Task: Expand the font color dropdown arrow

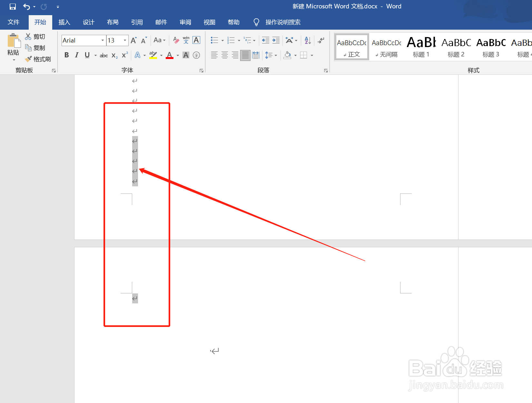Action: pos(178,55)
